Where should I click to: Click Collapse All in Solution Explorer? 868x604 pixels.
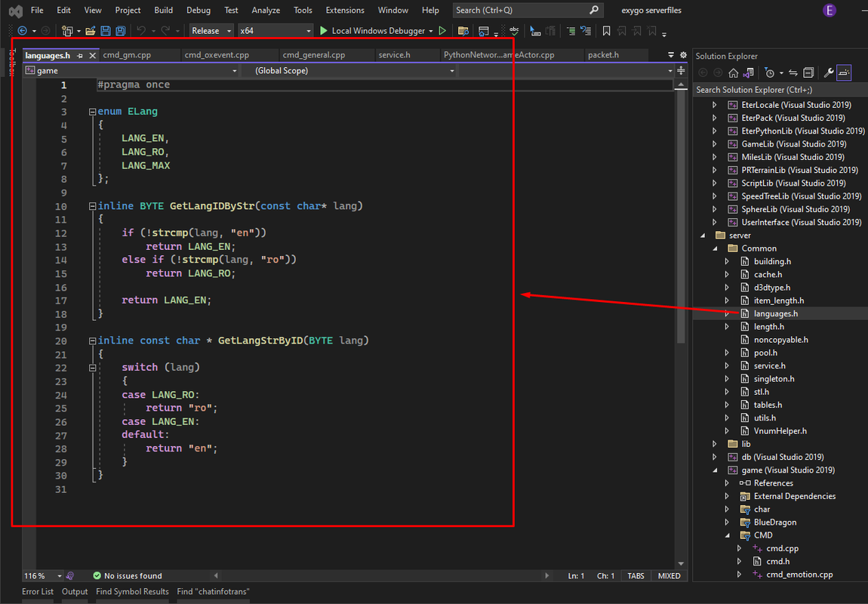tap(808, 72)
